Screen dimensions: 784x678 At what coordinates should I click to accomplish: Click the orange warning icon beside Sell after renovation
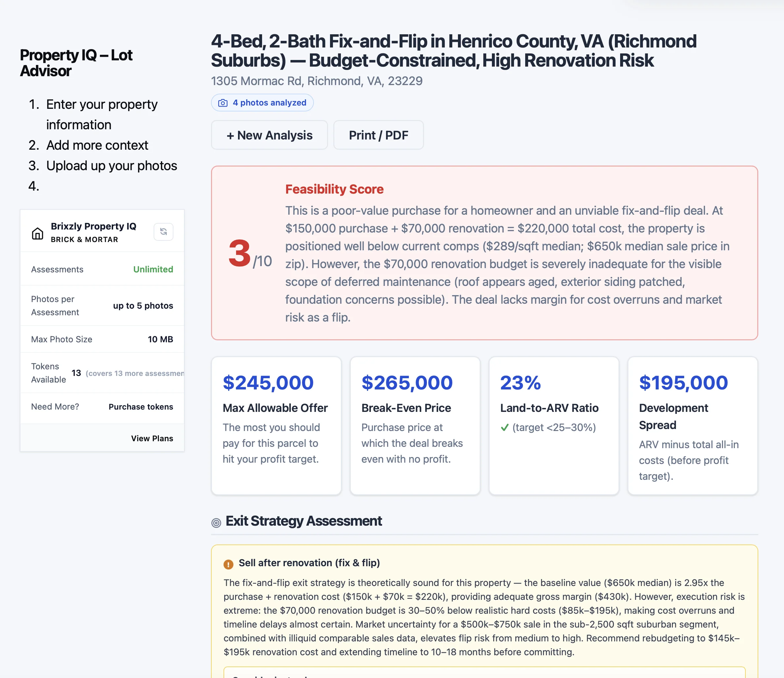tap(228, 565)
